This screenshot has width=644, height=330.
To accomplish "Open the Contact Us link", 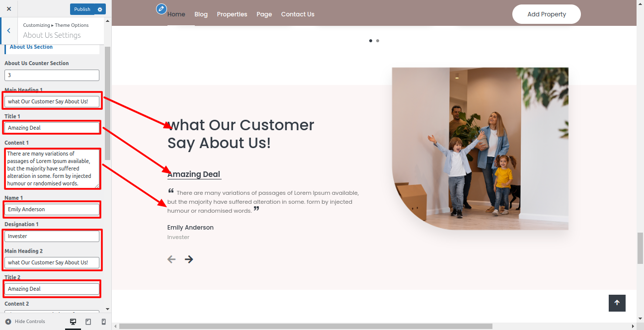I will click(x=298, y=14).
